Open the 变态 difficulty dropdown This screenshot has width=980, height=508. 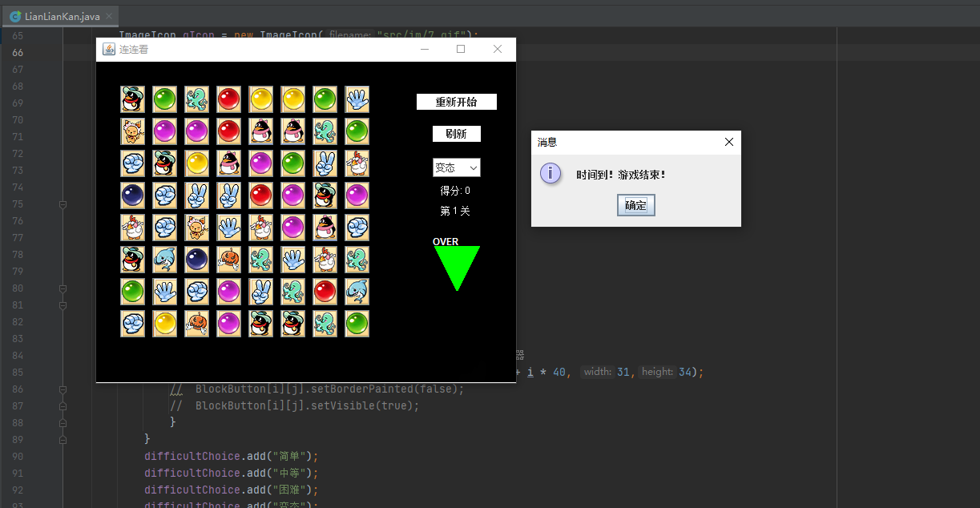pyautogui.click(x=456, y=167)
